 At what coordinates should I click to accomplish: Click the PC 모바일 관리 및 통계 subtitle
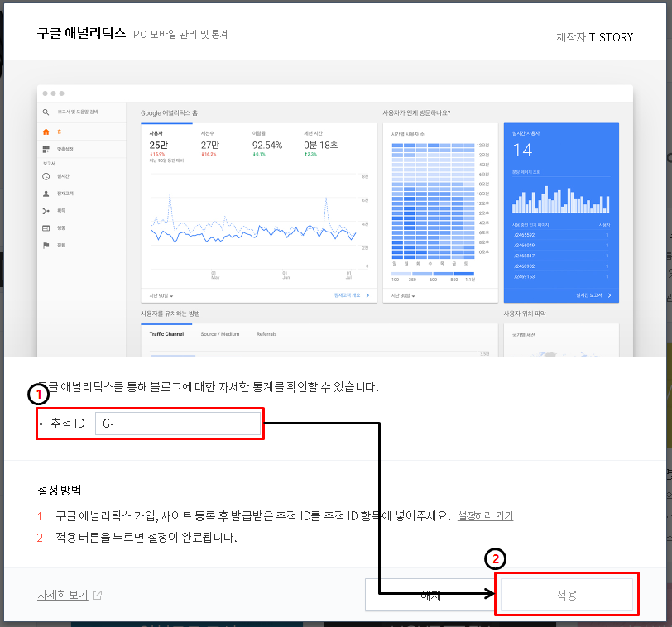pos(181,34)
